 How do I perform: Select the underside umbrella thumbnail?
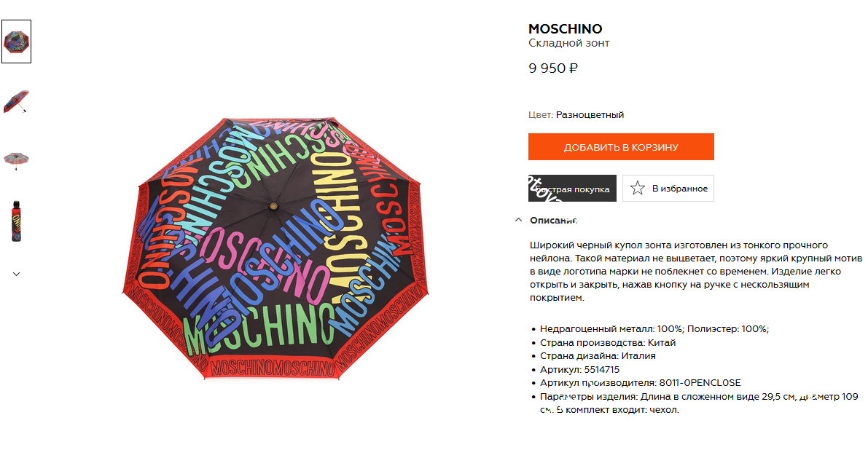(16, 161)
